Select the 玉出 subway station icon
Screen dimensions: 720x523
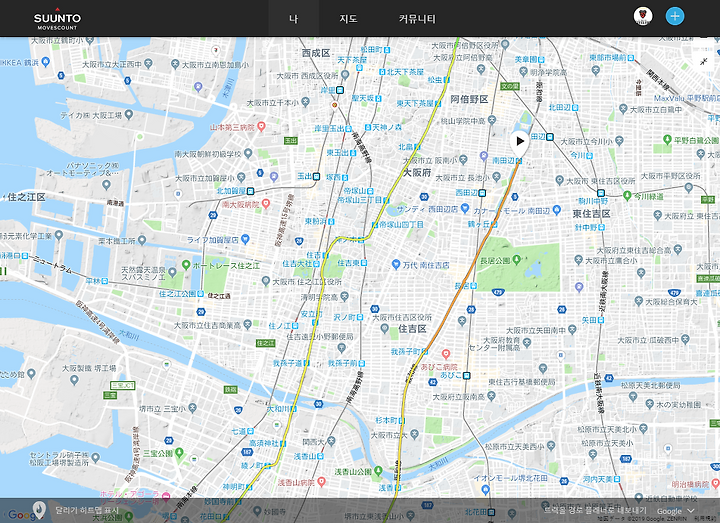point(316,176)
